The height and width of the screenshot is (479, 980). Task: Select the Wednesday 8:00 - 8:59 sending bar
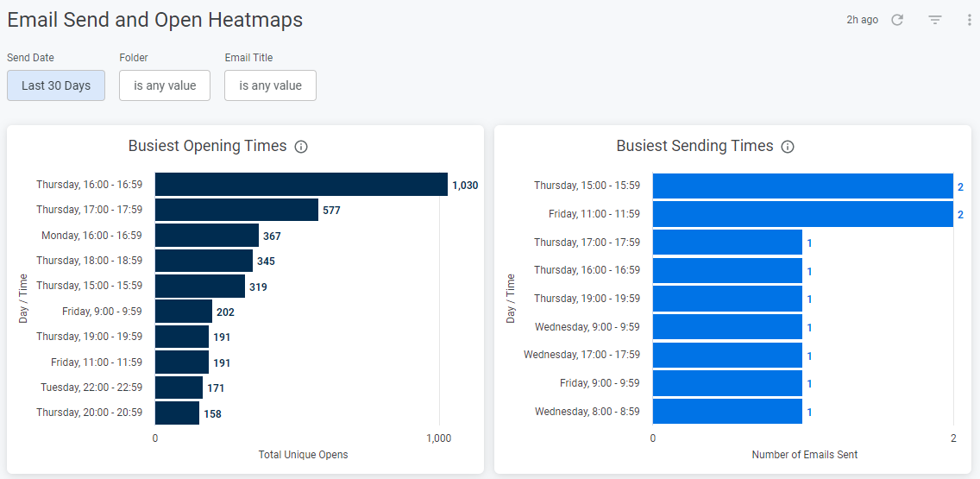click(727, 412)
